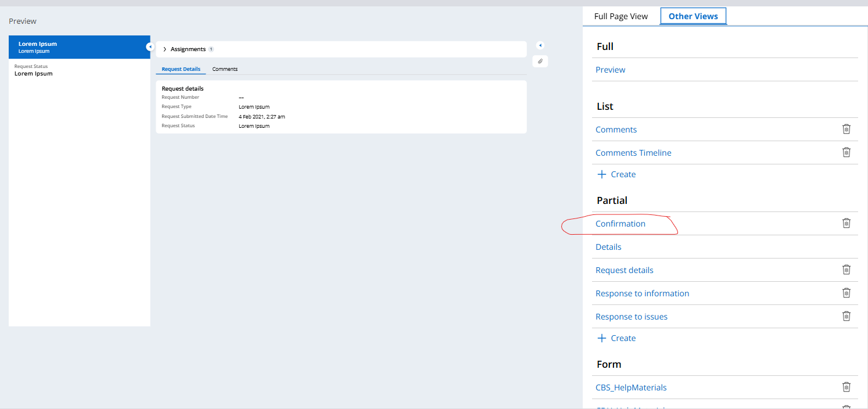This screenshot has height=409, width=868.
Task: Create a new List view
Action: point(616,174)
